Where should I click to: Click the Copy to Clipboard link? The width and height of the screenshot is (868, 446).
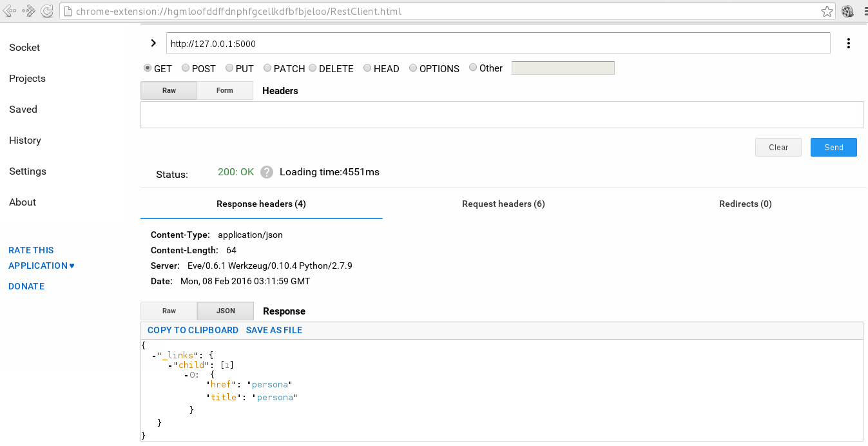point(193,330)
